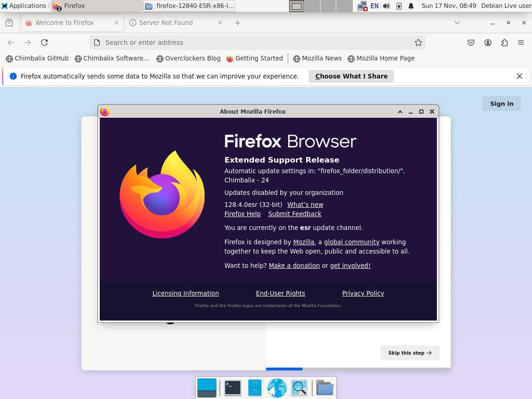Open the End-User Rights link
This screenshot has width=532, height=399.
pos(280,293)
